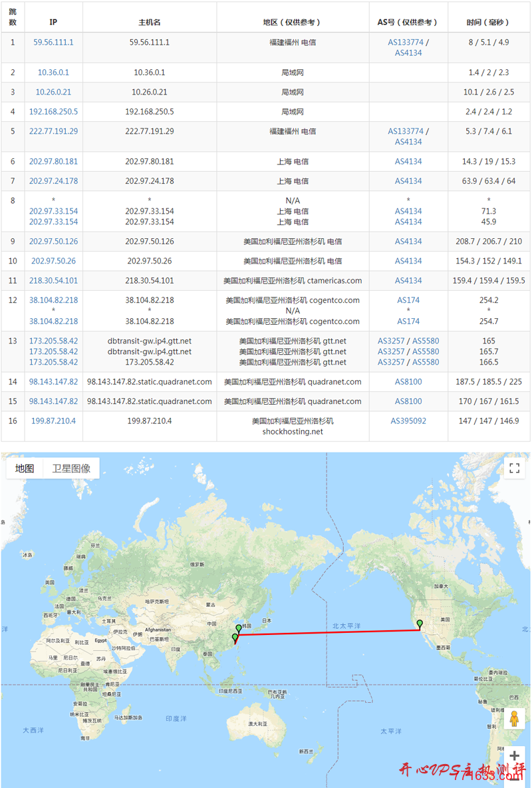Viewport: 532px width, 788px height.
Task: Open IP link 59.56.111.1 in hop 1
Action: coord(53,42)
